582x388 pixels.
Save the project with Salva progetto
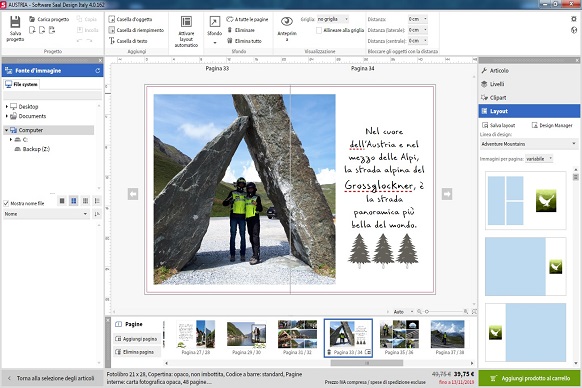pyautogui.click(x=15, y=28)
